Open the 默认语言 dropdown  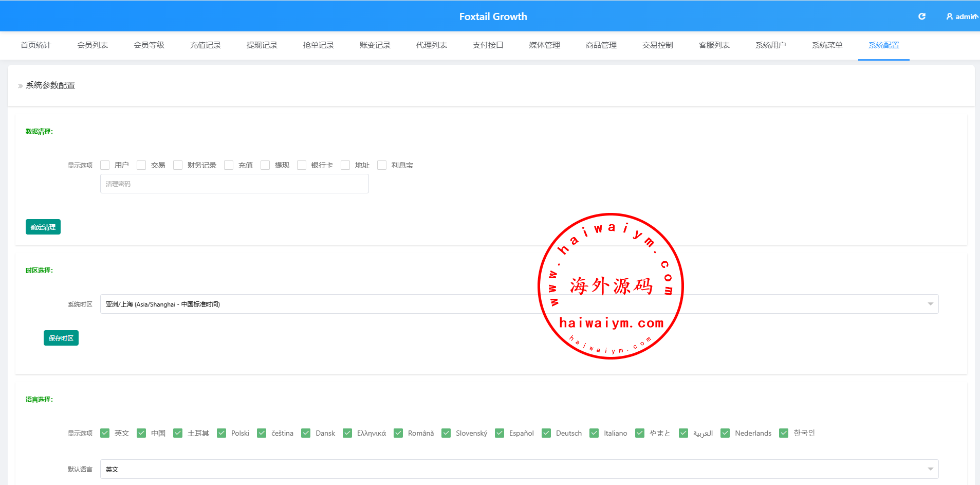(x=519, y=469)
